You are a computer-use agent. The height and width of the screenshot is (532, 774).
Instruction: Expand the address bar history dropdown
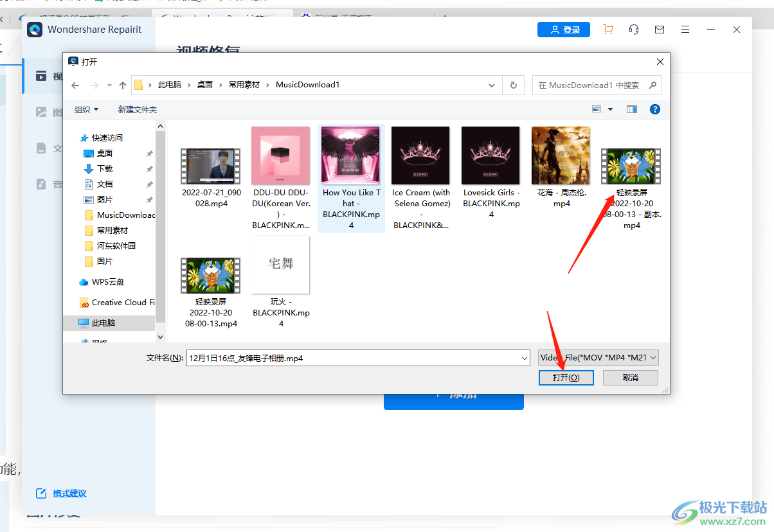(x=492, y=85)
